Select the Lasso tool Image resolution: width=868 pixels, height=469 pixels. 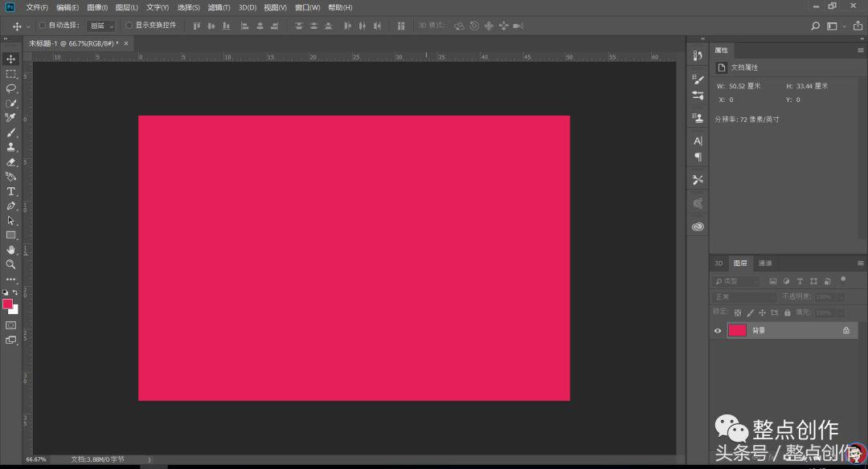pyautogui.click(x=10, y=88)
